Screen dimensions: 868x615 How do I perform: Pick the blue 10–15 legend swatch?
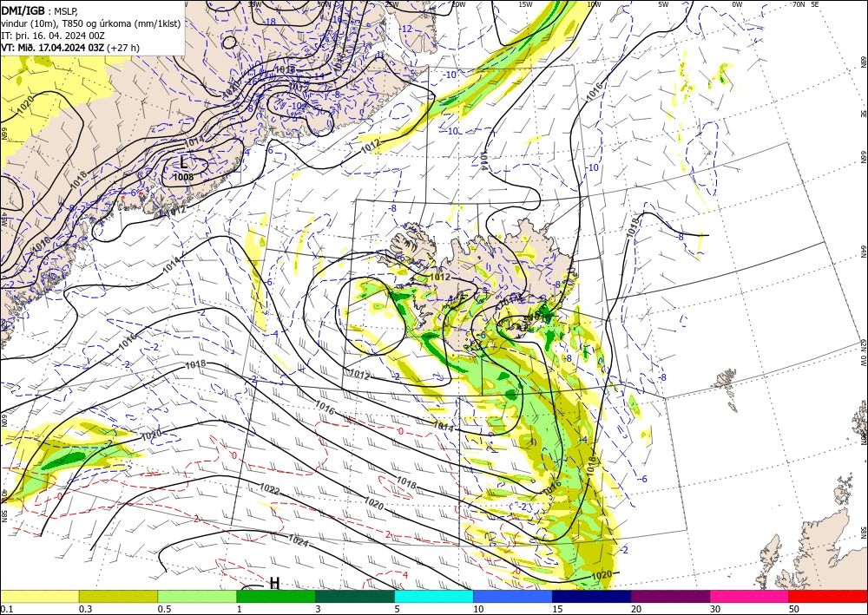tap(513, 596)
